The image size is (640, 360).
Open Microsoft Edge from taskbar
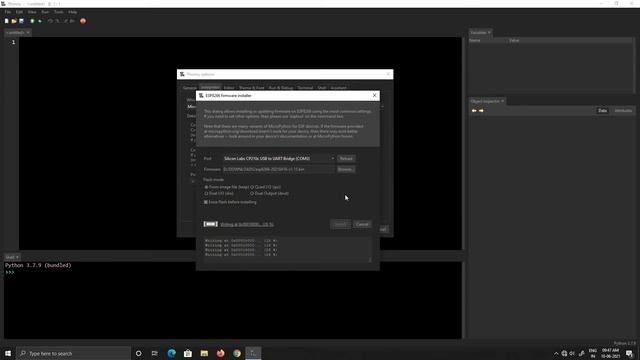point(171,353)
